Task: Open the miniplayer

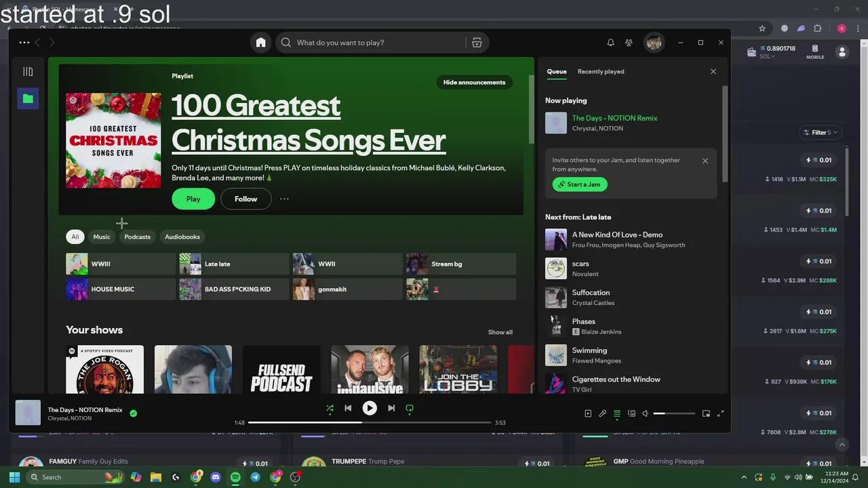Action: click(x=706, y=413)
